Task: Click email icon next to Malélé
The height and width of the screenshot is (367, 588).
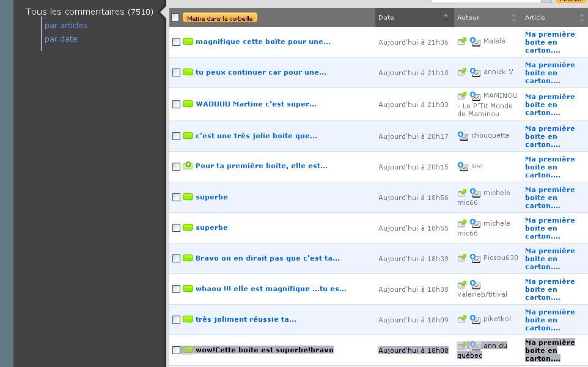Action: (x=475, y=42)
